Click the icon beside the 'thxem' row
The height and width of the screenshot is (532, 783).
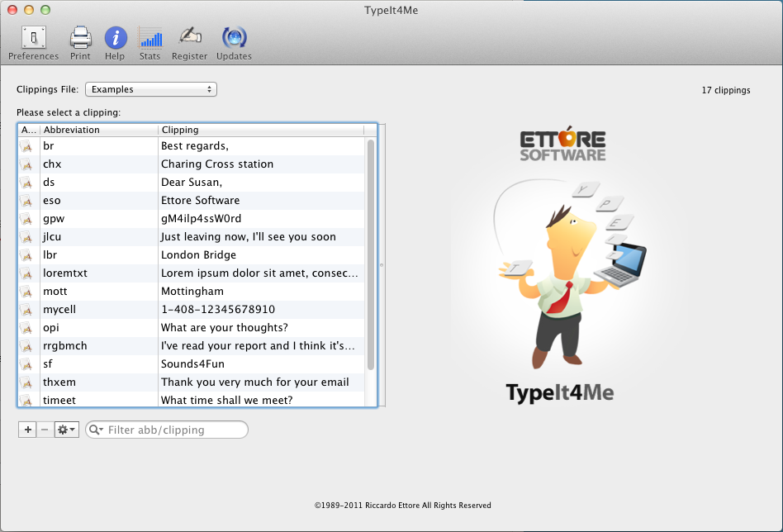26,382
